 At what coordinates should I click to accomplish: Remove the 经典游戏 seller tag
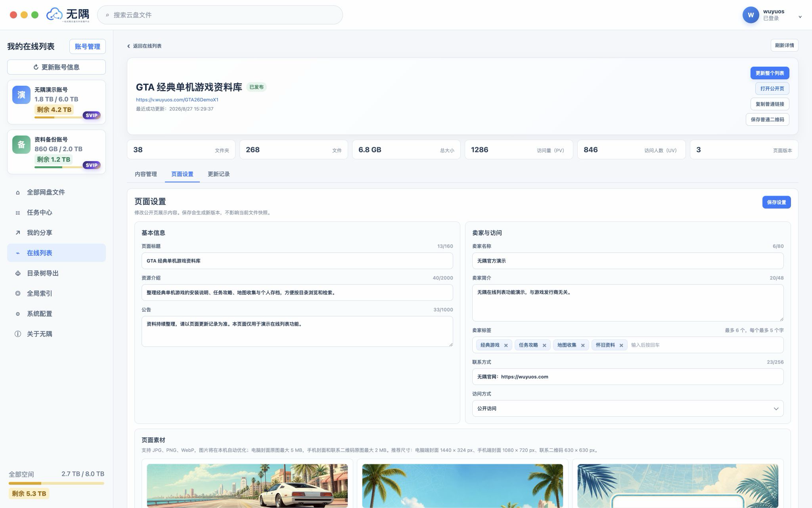click(x=506, y=345)
